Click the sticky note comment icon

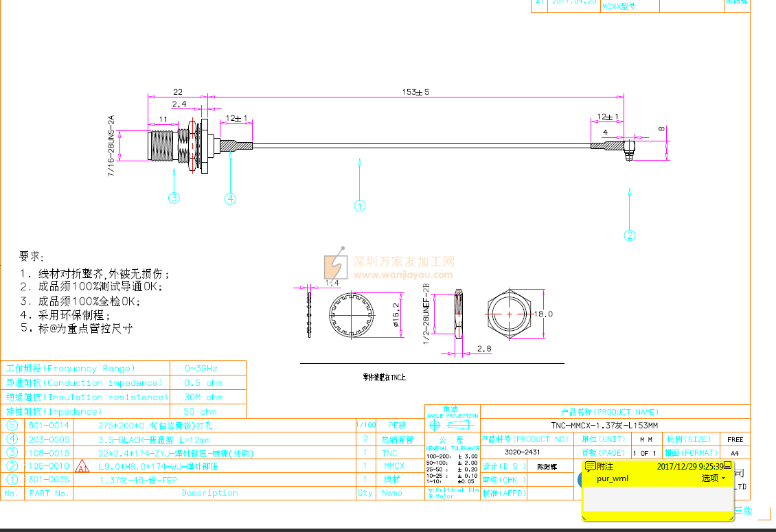point(590,466)
